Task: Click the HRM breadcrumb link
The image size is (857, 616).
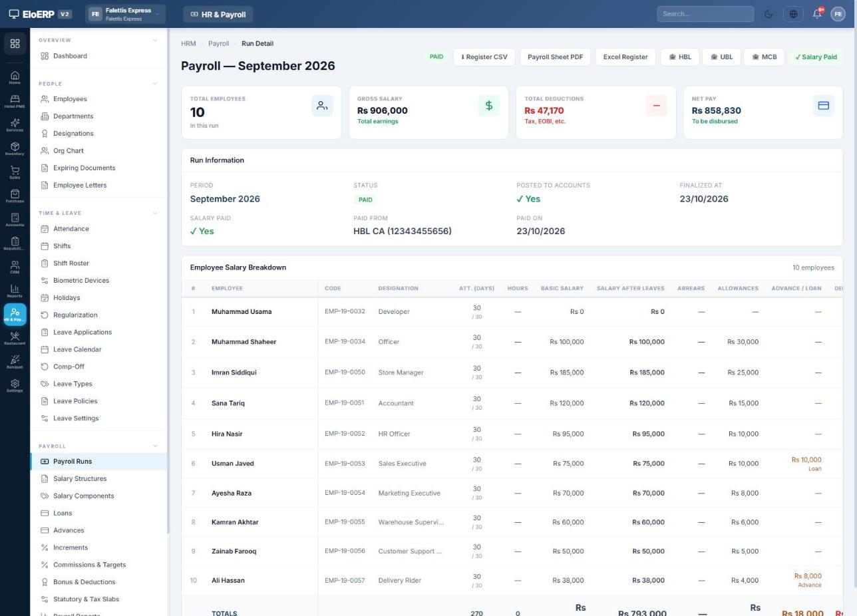Action: [x=188, y=44]
